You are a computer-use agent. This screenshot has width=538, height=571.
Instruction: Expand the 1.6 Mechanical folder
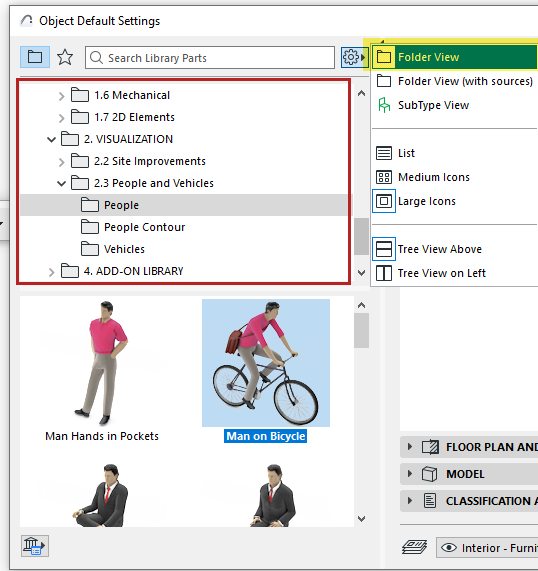tap(61, 96)
